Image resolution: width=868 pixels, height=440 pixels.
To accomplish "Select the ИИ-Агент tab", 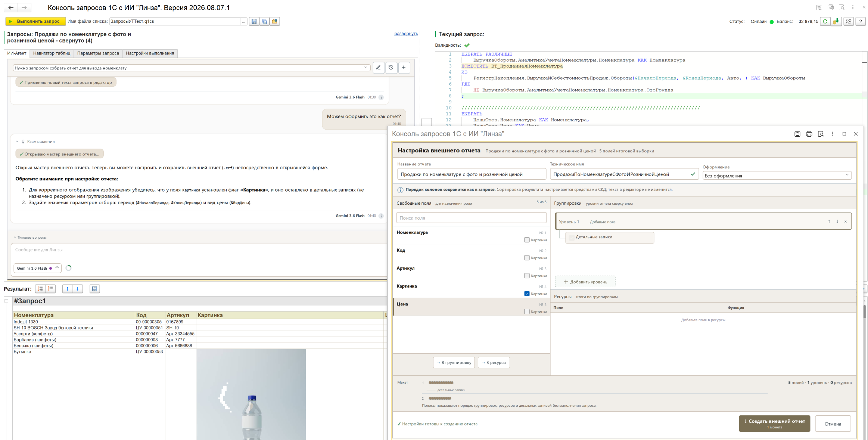I will coord(17,53).
